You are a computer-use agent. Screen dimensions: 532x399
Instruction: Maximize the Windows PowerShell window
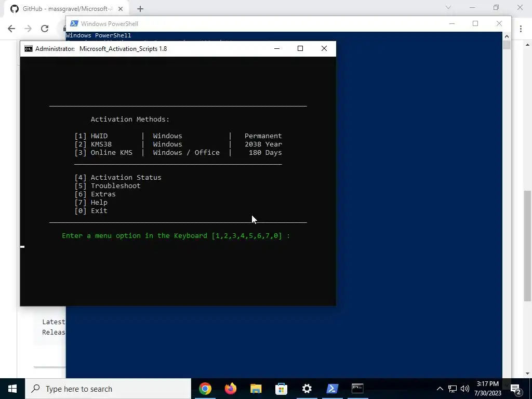tap(475, 23)
